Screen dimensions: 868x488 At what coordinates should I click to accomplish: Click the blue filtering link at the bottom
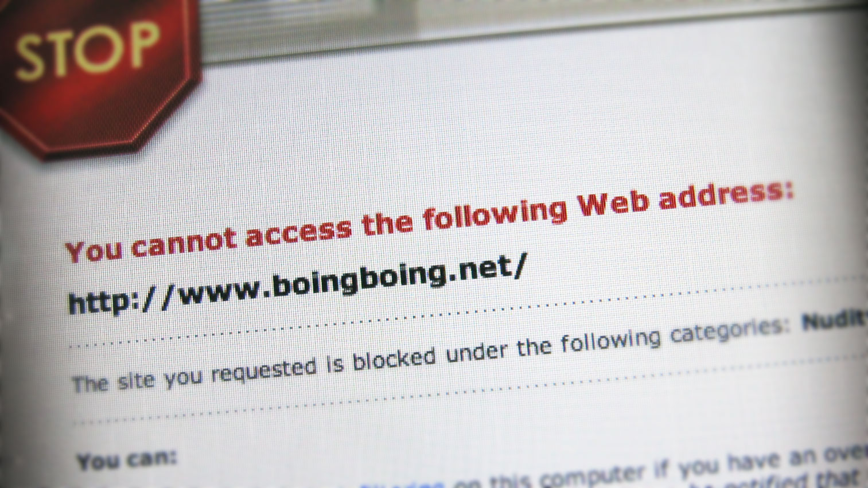[402, 485]
